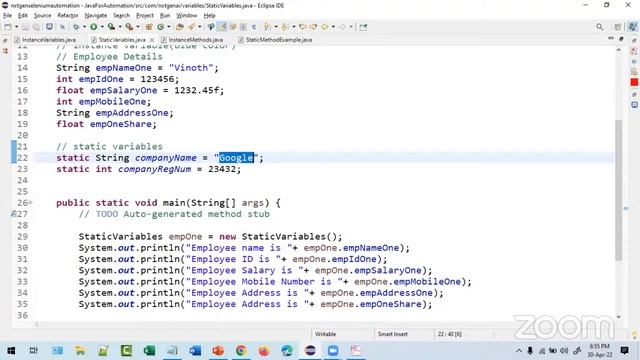Collapse the main method fold marker
The width and height of the screenshot is (640, 360).
30,202
